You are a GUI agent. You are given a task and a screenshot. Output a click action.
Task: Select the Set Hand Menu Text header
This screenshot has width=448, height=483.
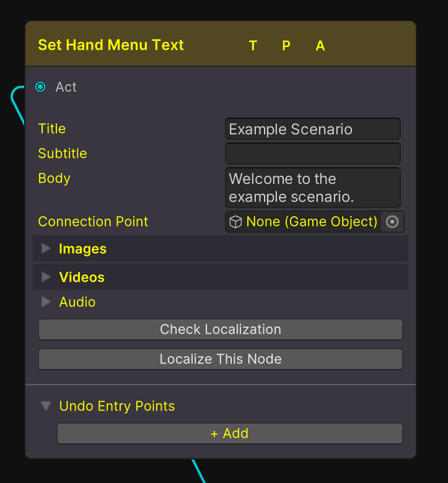click(112, 45)
